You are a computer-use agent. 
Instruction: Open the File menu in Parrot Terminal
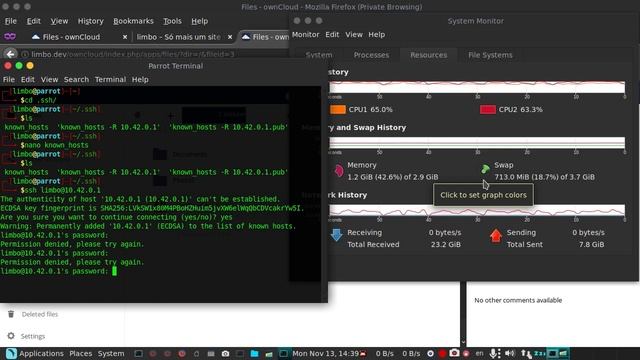coord(9,80)
